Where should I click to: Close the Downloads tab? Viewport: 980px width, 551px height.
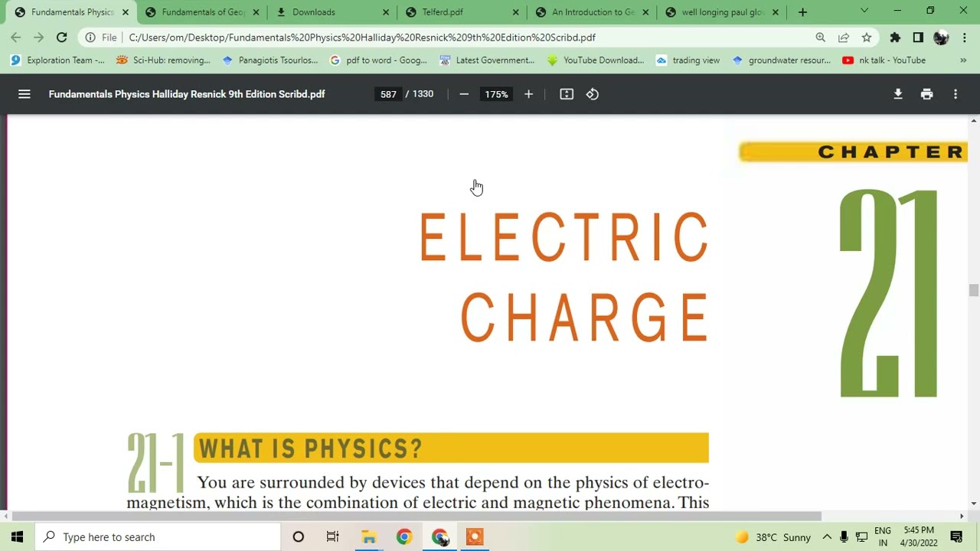pyautogui.click(x=386, y=12)
